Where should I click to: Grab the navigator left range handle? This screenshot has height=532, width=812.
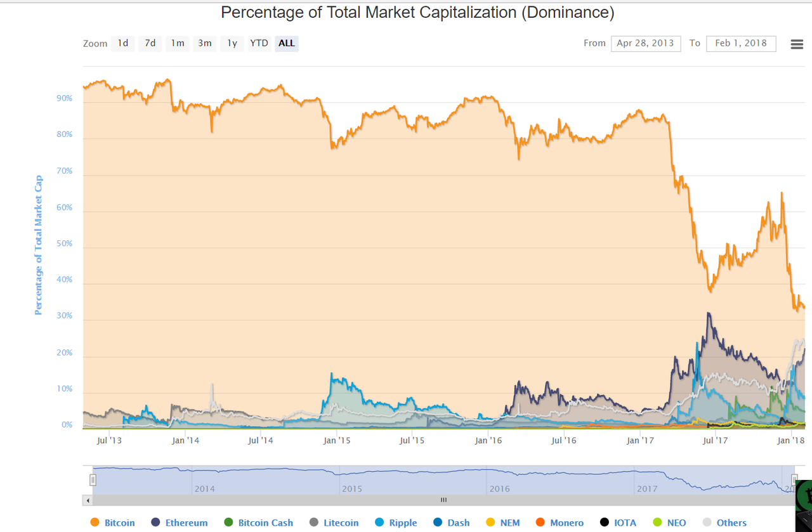click(x=93, y=480)
